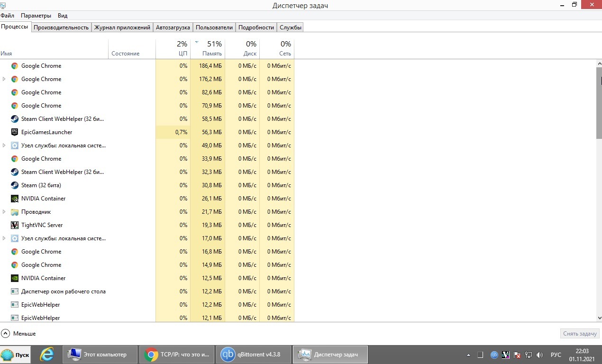Image resolution: width=602 pixels, height=364 pixels.
Task: Click the TightVNC Server process icon
Action: 15,225
